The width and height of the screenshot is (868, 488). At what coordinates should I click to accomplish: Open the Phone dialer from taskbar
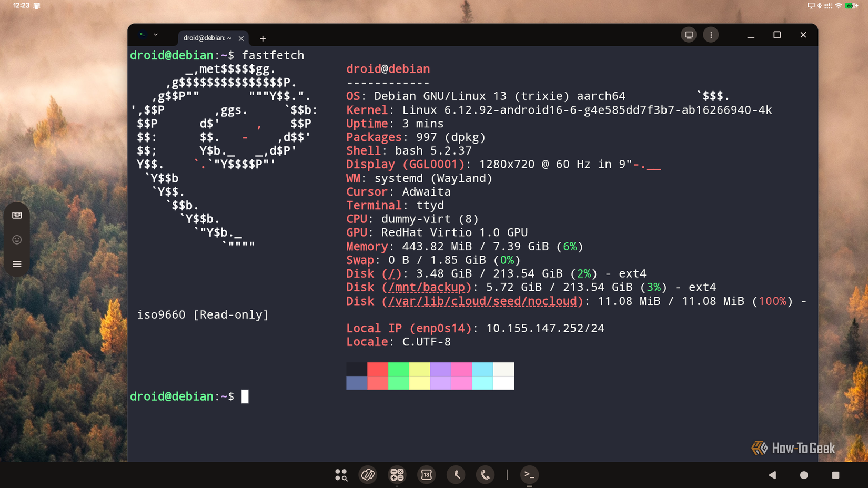485,475
